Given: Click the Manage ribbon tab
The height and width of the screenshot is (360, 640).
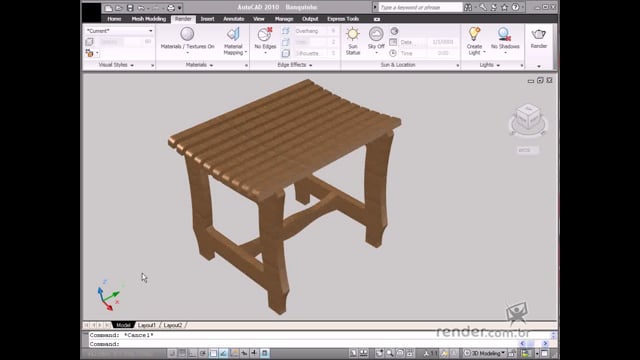Looking at the screenshot, I should [x=284, y=19].
